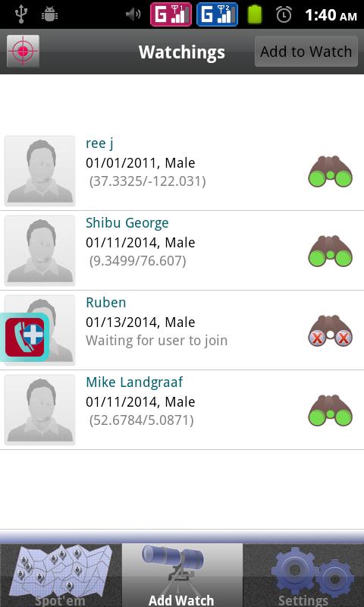Tap the red crosshair target icon
This screenshot has width=364, height=607.
pos(23,51)
